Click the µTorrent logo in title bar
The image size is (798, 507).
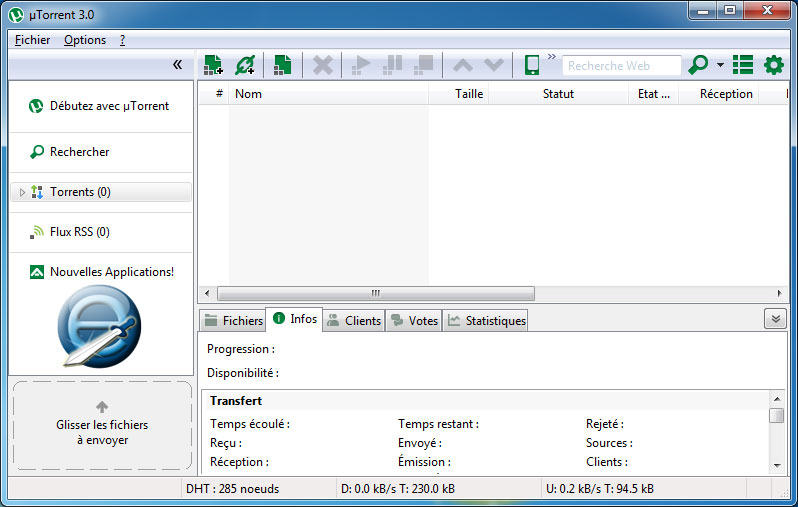(x=16, y=15)
